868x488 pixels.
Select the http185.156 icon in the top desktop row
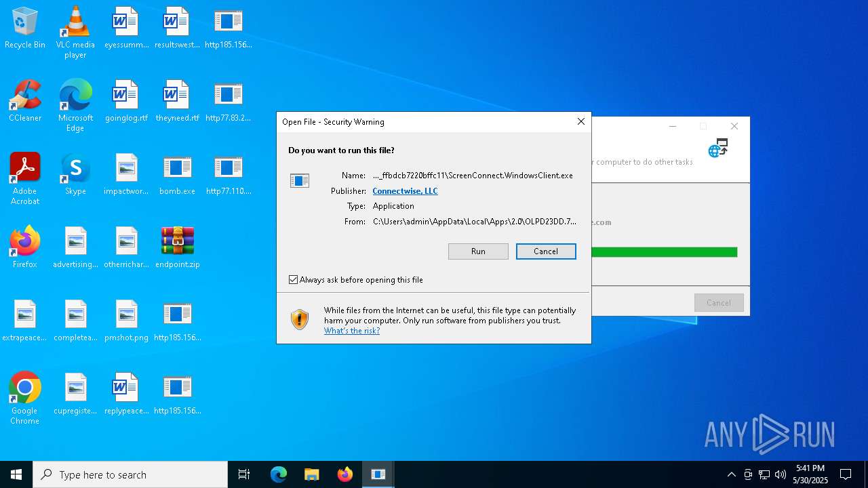(x=228, y=28)
